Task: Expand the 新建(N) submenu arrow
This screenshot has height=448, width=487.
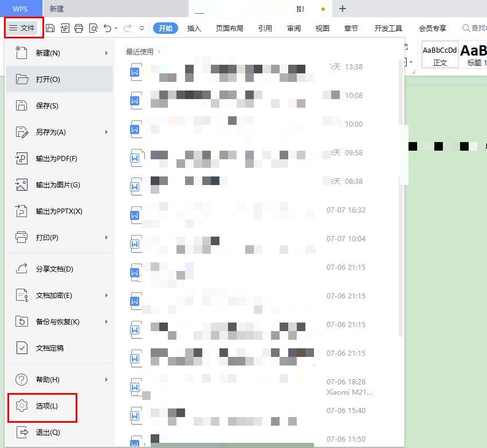Action: click(107, 53)
